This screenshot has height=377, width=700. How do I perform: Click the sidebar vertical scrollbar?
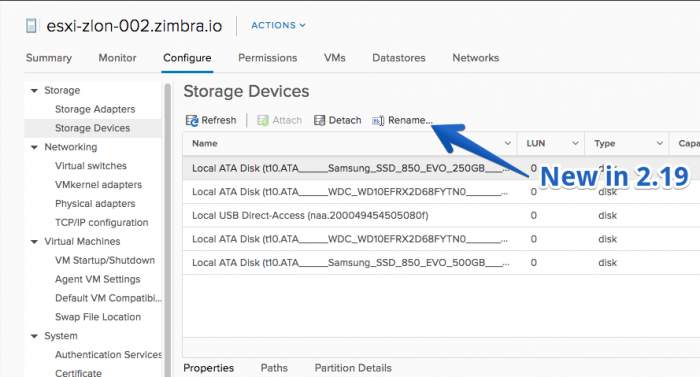point(168,230)
